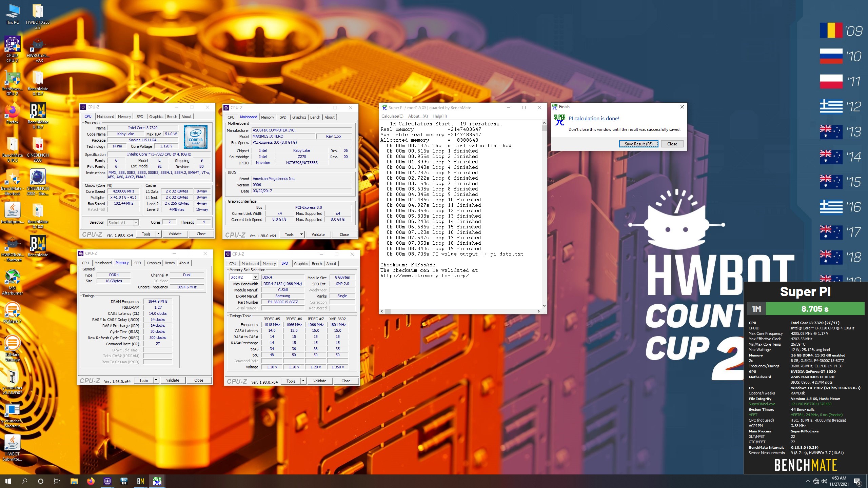
Task: Launch the 3DMark Vantage desktop icon
Action: 13,348
